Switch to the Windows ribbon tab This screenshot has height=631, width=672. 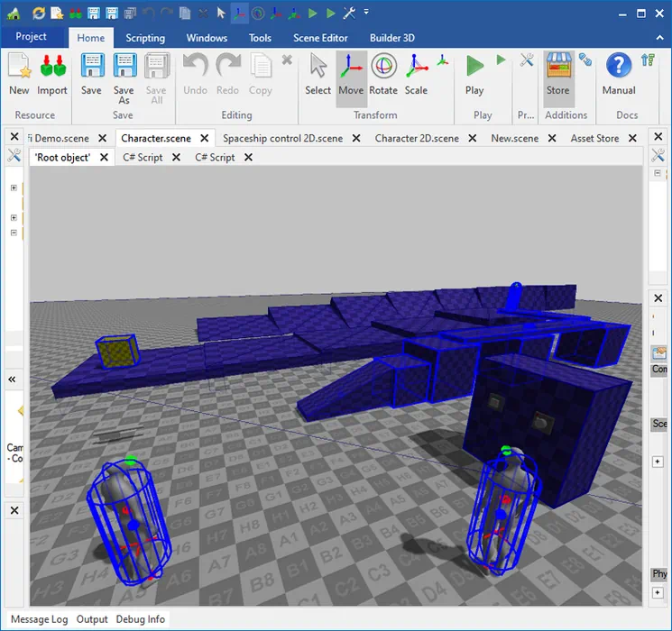click(x=207, y=38)
